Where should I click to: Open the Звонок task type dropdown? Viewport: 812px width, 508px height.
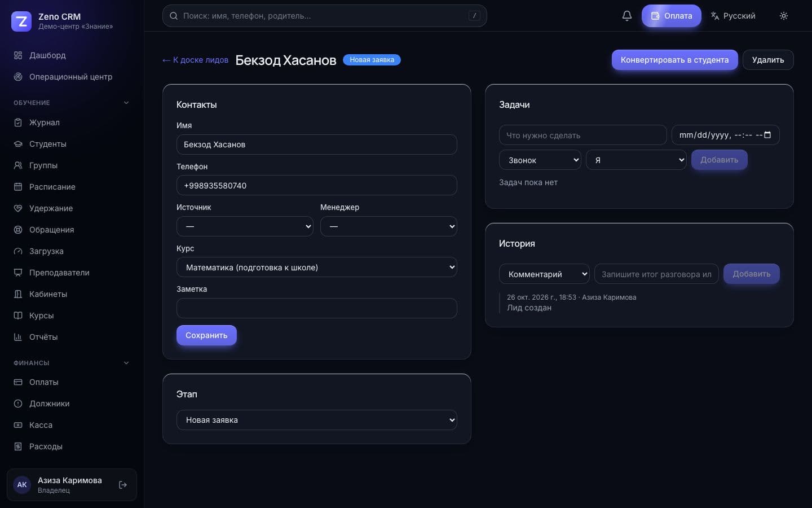coord(540,160)
